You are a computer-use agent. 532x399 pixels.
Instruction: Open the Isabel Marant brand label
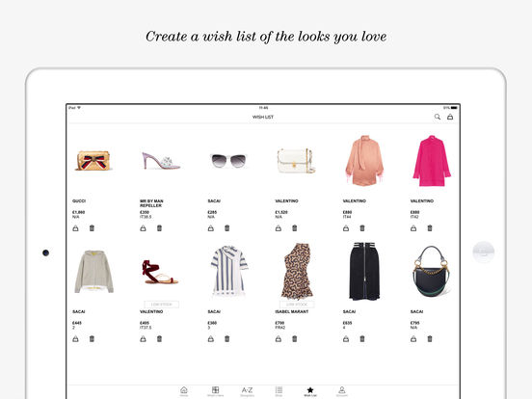(x=292, y=311)
